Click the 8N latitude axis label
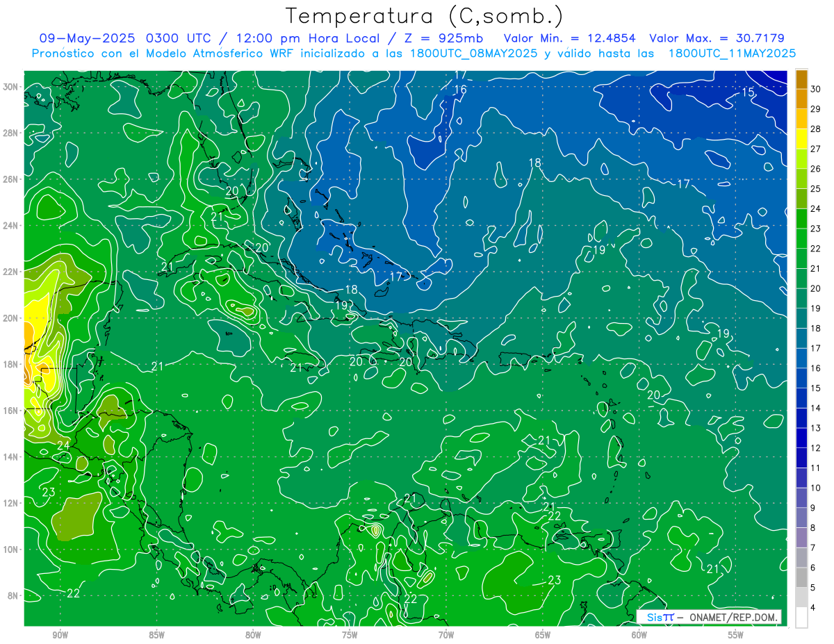The width and height of the screenshot is (834, 644). (14, 595)
